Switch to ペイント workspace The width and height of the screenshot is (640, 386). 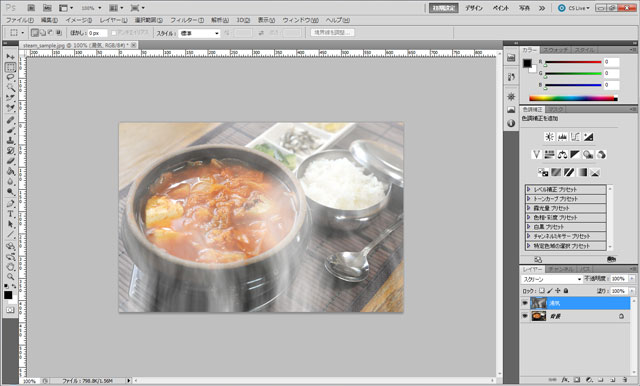(501, 8)
